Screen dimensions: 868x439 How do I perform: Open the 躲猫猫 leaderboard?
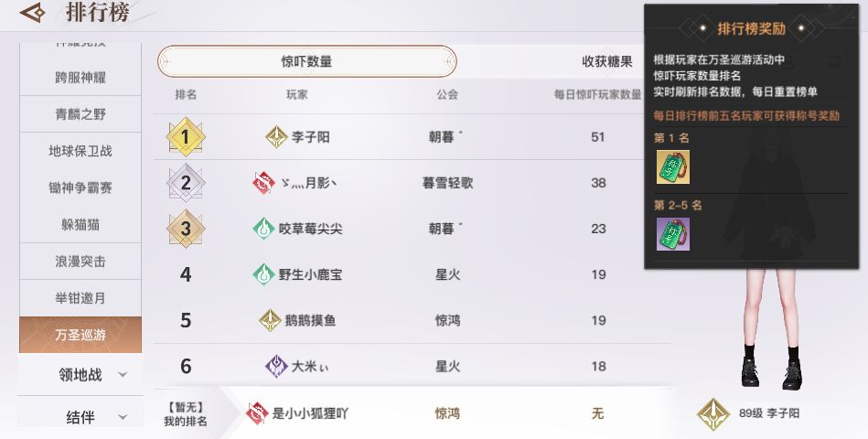80,224
